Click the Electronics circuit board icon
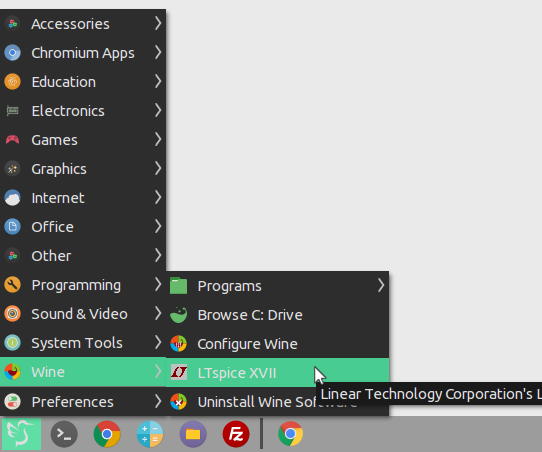The height and width of the screenshot is (452, 542). coord(13,111)
